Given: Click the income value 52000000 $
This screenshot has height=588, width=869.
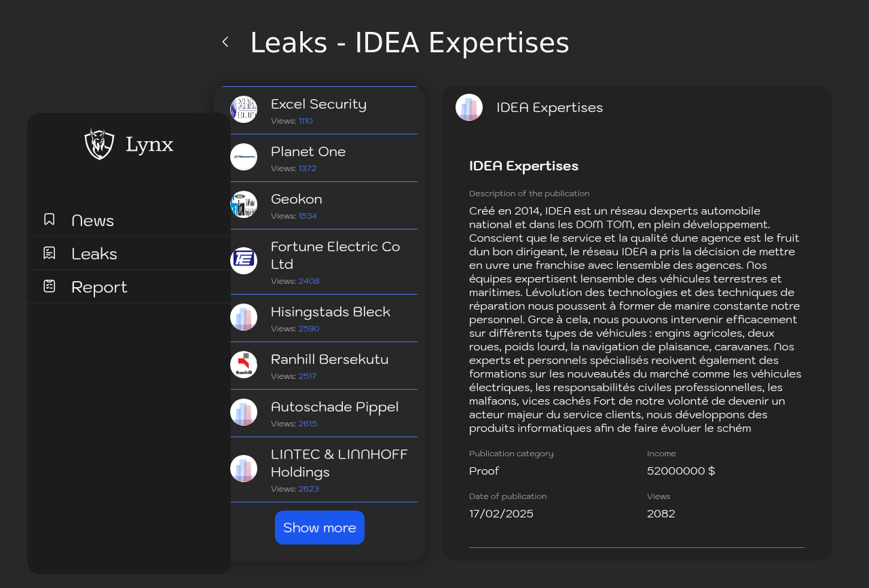Looking at the screenshot, I should (681, 471).
